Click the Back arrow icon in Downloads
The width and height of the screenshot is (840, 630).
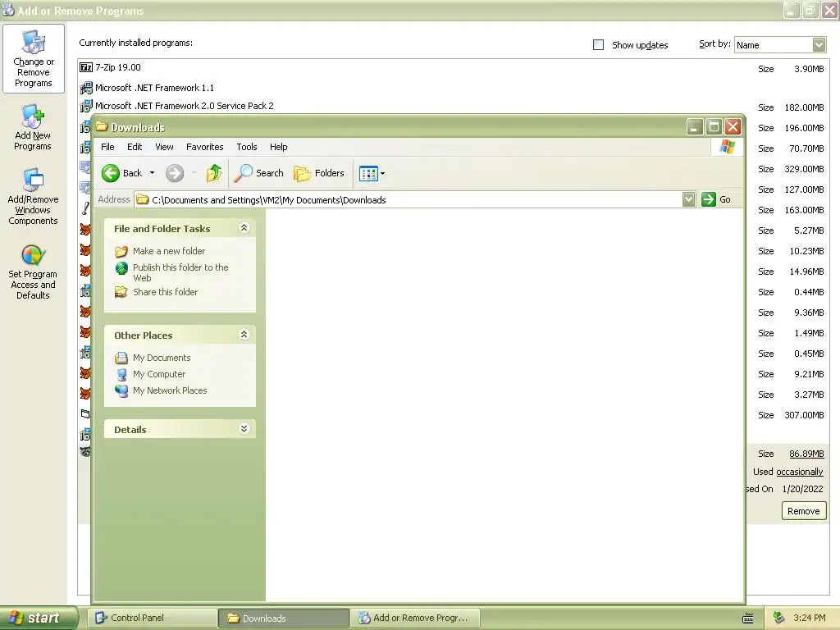click(111, 173)
